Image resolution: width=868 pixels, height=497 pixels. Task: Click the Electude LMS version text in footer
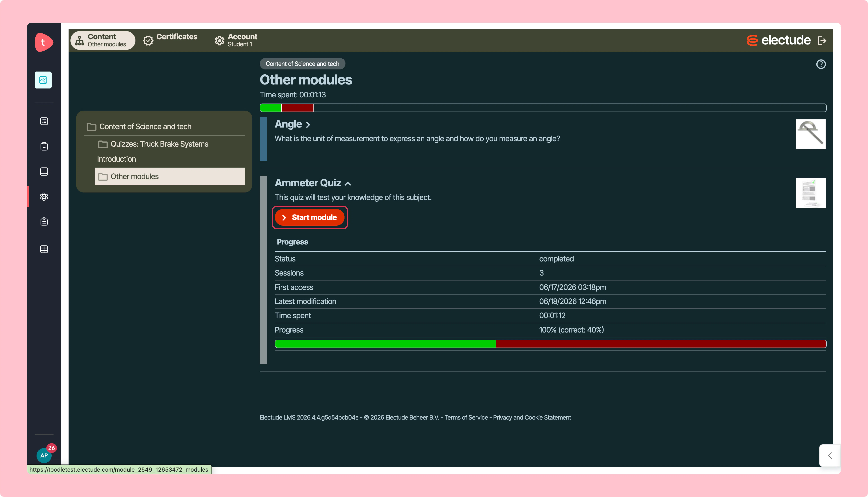[309, 418]
